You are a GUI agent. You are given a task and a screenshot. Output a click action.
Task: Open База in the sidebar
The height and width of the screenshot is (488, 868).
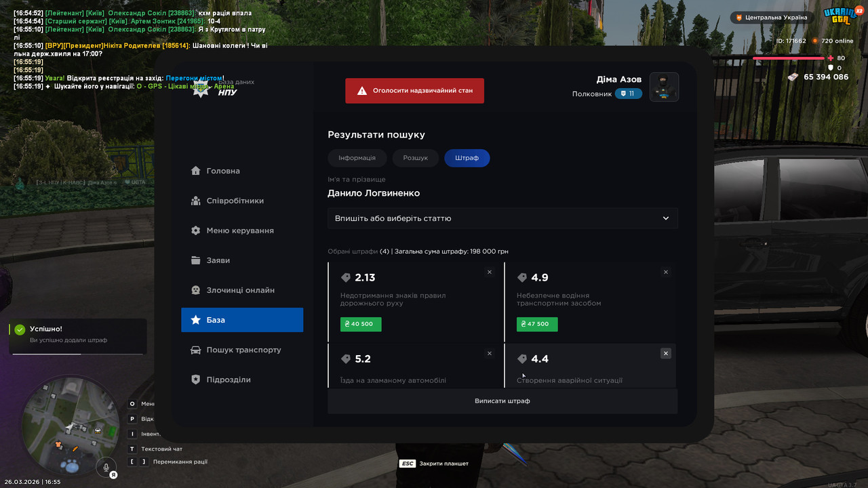point(242,320)
